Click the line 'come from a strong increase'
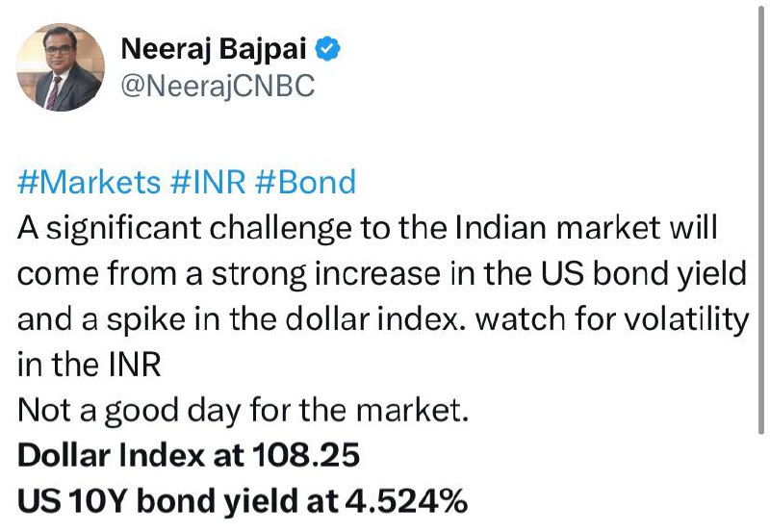The image size is (770, 532). pyautogui.click(x=382, y=274)
